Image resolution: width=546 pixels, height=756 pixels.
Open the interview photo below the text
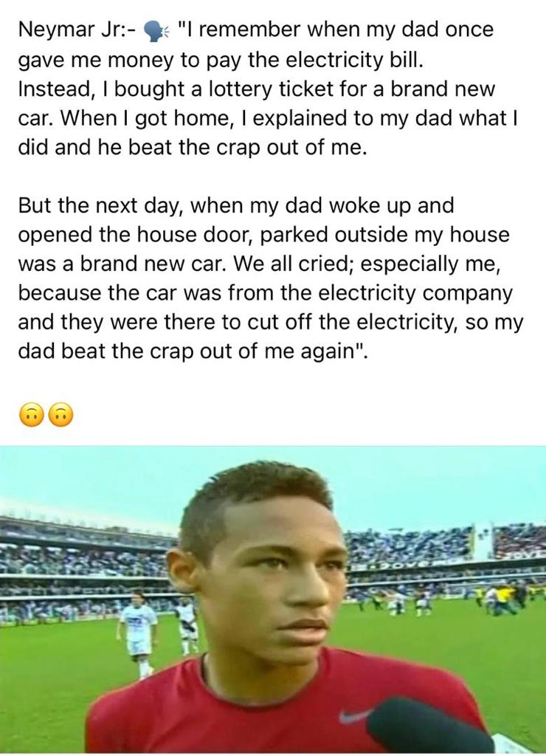(x=273, y=599)
